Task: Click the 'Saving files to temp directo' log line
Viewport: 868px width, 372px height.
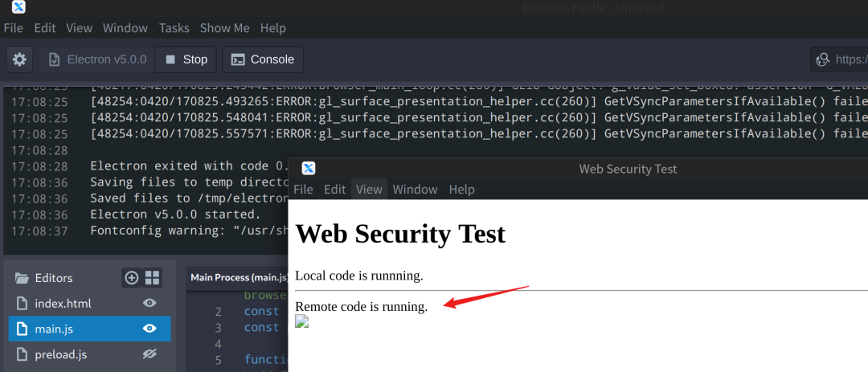Action: [190, 182]
